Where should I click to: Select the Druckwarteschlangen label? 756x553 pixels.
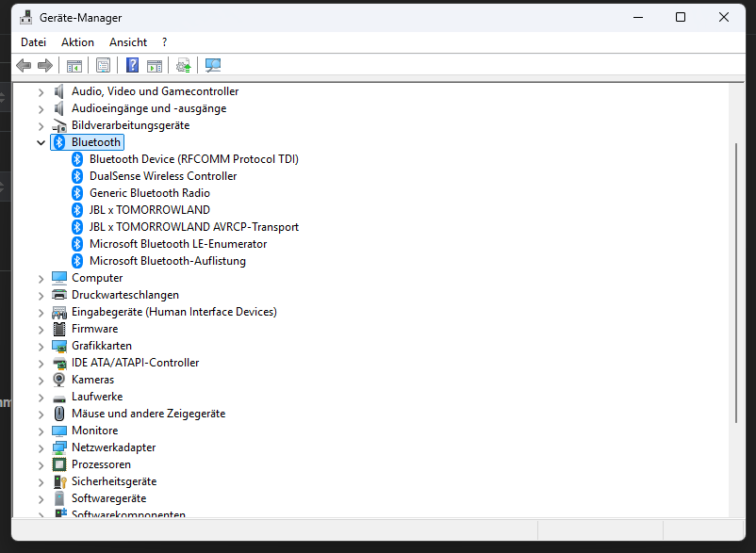point(124,295)
